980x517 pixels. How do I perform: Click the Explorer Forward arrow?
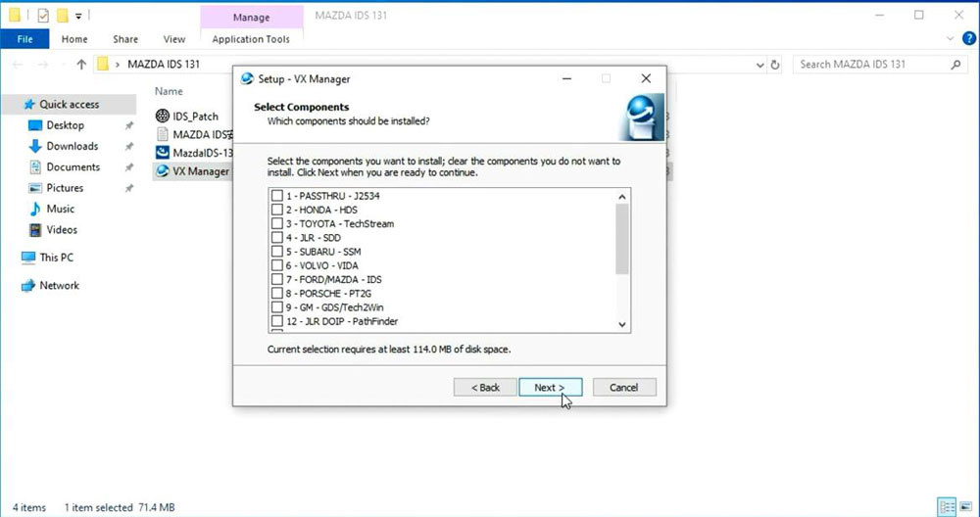pyautogui.click(x=42, y=65)
